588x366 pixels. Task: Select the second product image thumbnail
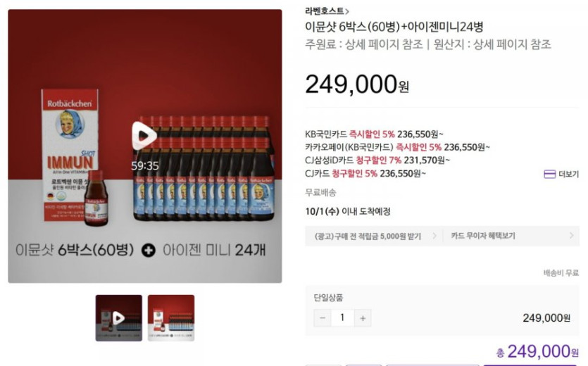(x=171, y=318)
